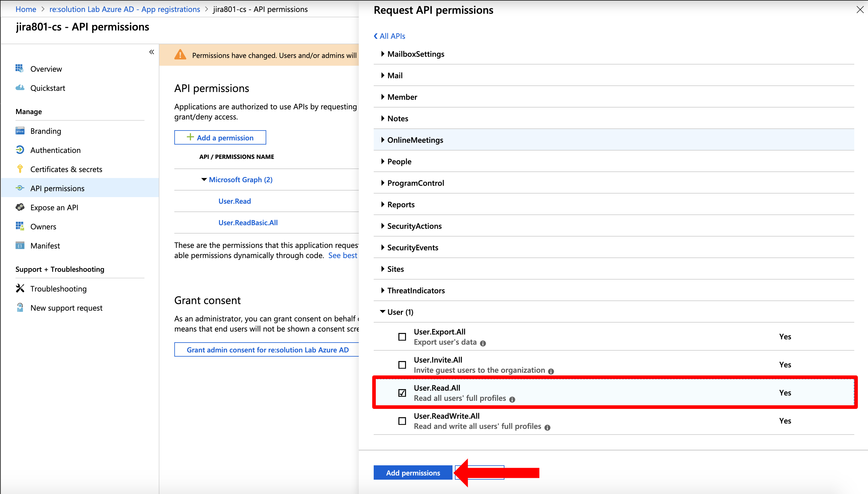This screenshot has height=494, width=868.
Task: Click the Branding icon in sidebar
Action: [20, 131]
